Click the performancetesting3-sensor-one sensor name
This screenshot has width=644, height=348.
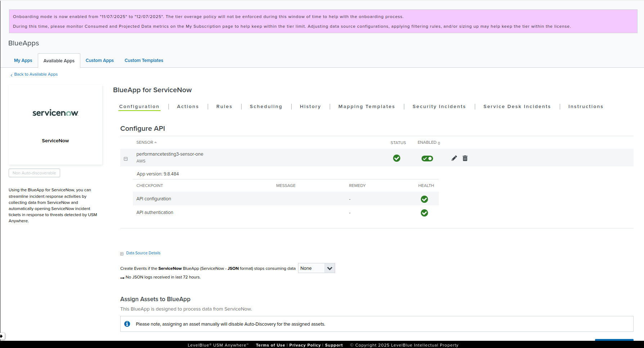[x=170, y=154]
